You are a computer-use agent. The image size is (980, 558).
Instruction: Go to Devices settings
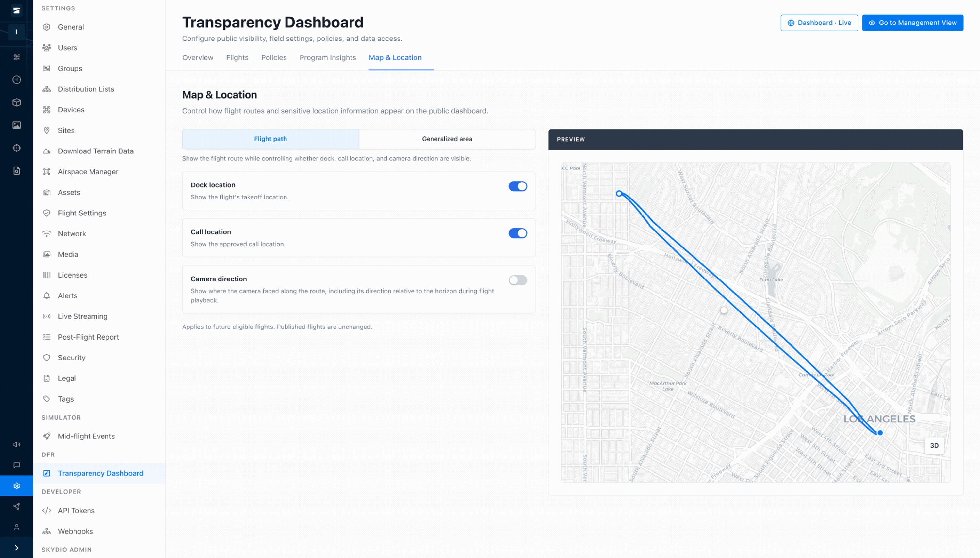click(x=99, y=110)
